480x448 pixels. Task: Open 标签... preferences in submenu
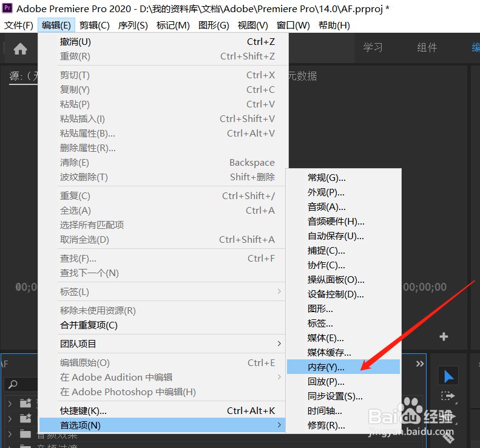(x=343, y=323)
